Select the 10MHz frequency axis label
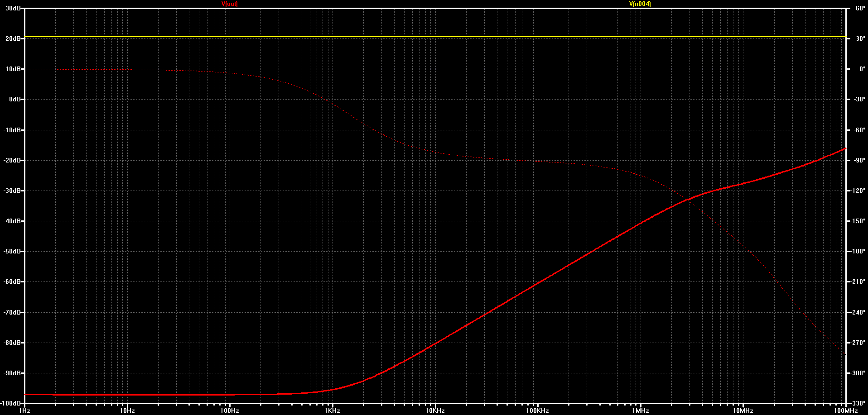The image size is (868, 415). tap(743, 410)
